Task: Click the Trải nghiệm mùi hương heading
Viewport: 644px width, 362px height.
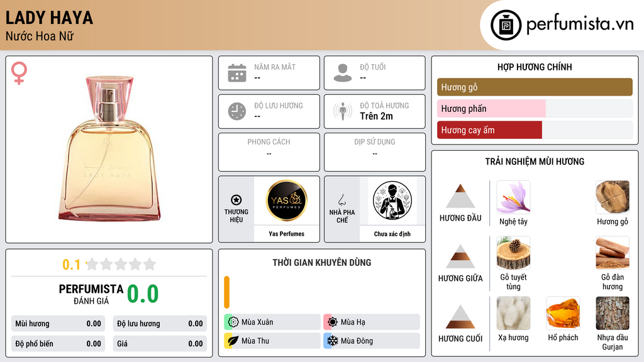Action: pos(535,162)
